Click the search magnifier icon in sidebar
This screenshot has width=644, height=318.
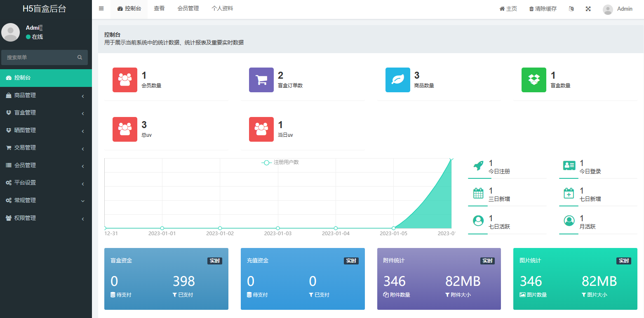80,58
